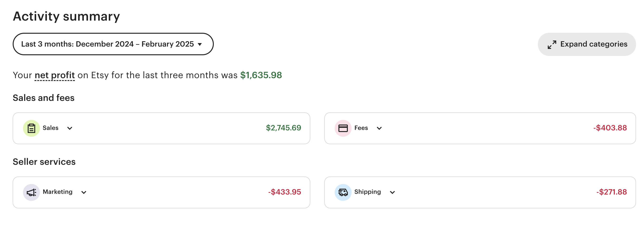The width and height of the screenshot is (644, 228).
Task: Click the -$403.88 fees amount
Action: [610, 128]
